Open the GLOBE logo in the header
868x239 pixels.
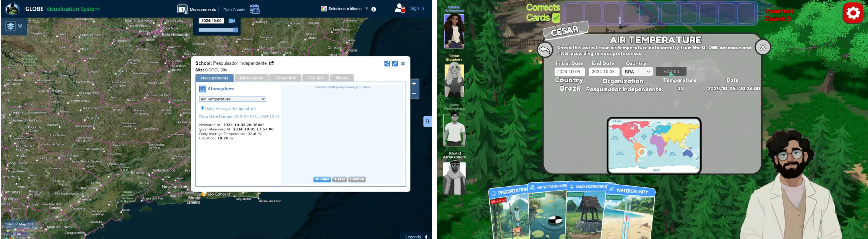click(x=13, y=9)
